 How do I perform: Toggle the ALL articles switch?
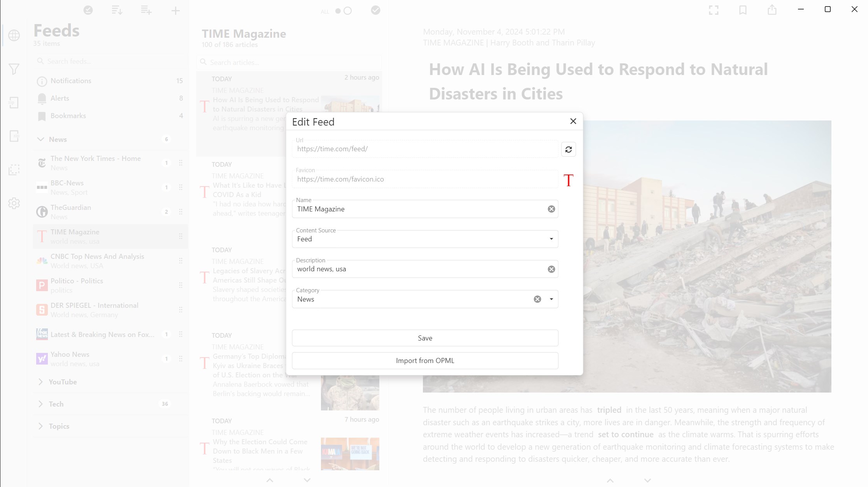point(343,11)
